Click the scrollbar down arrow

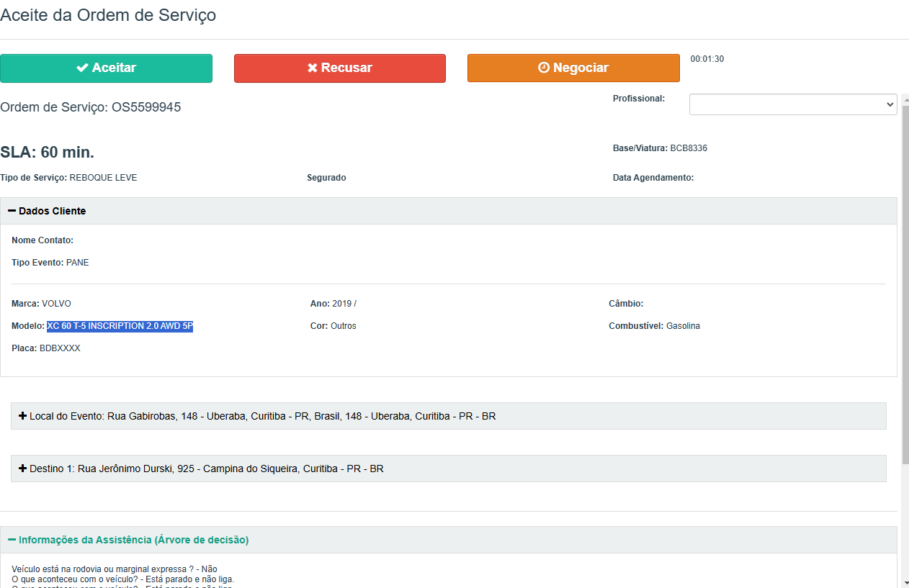coord(904,582)
